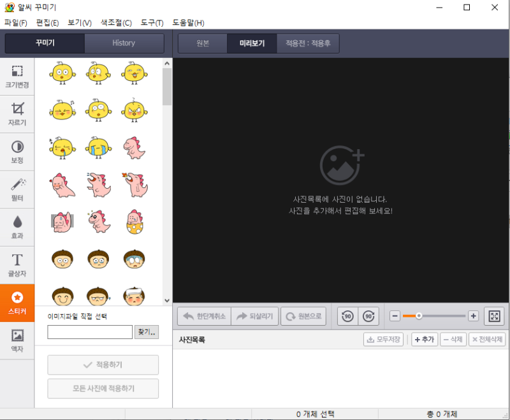Pick the fire-breathing pink dinosaur sticker

pyautogui.click(x=135, y=185)
